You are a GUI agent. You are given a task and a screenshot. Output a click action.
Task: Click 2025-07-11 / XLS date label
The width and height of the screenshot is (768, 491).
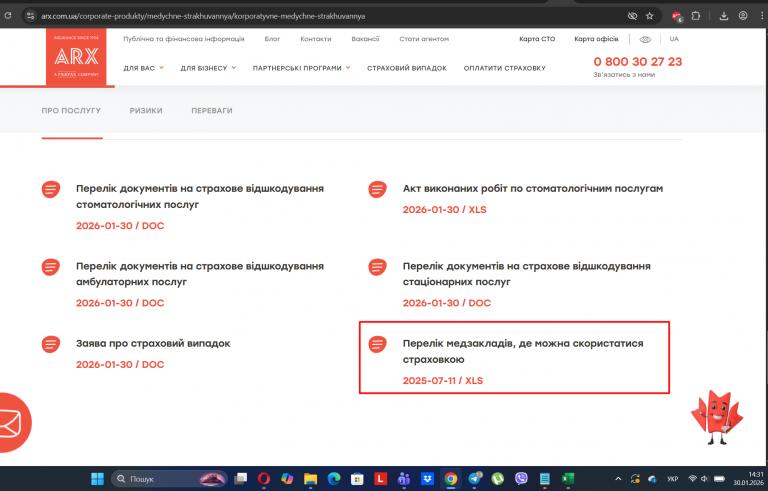[443, 381]
